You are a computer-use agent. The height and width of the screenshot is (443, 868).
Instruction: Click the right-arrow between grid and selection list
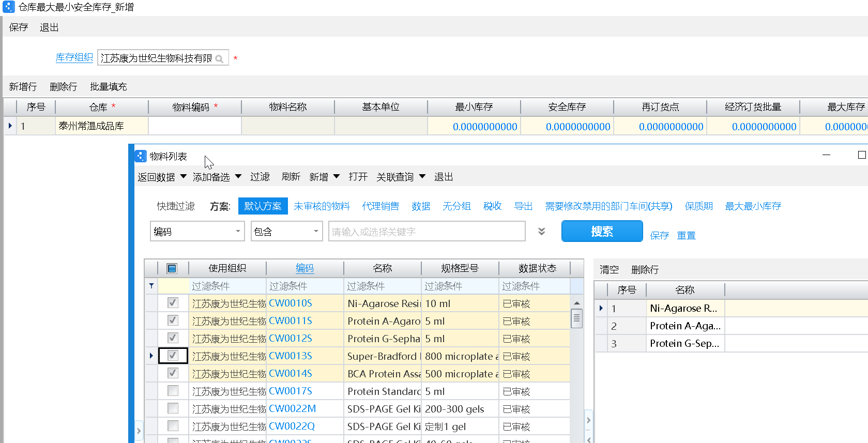(588, 420)
